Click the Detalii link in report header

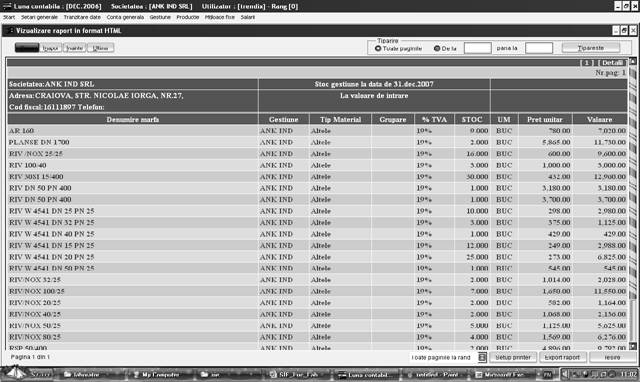click(x=612, y=62)
